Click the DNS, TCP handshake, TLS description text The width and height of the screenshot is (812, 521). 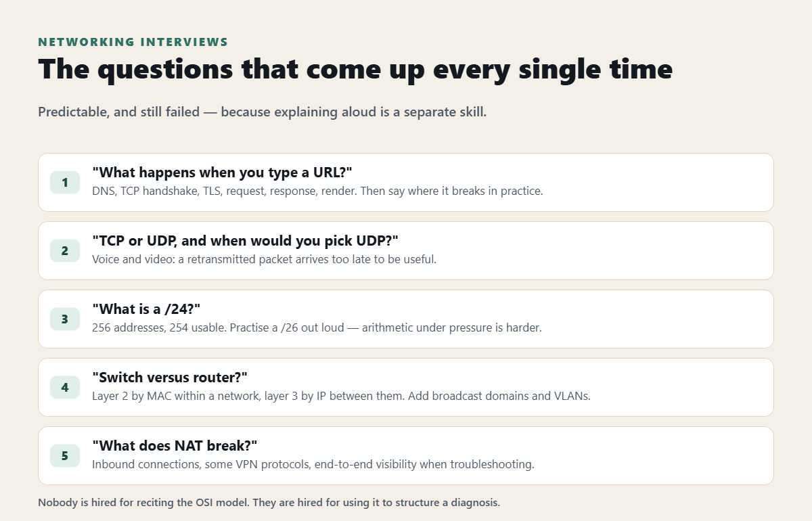(x=317, y=191)
